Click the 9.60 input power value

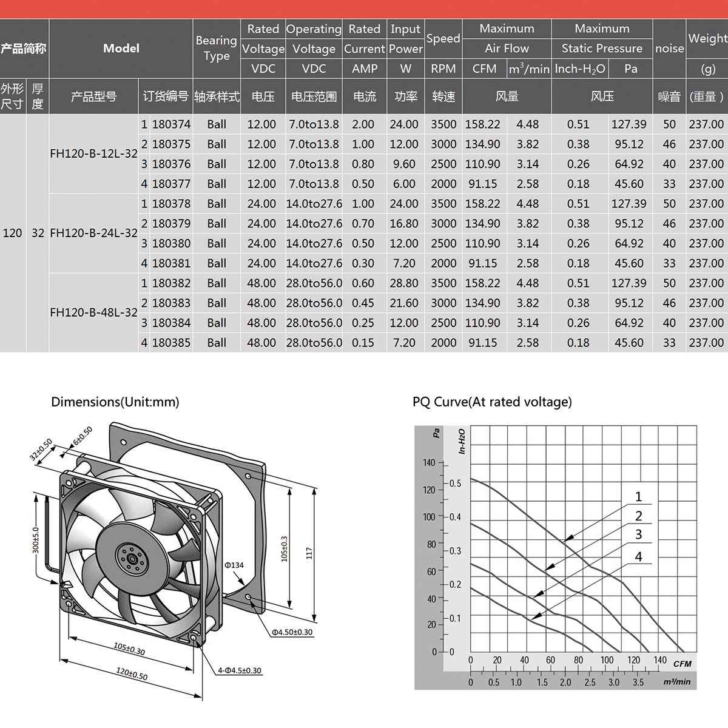tap(404, 164)
